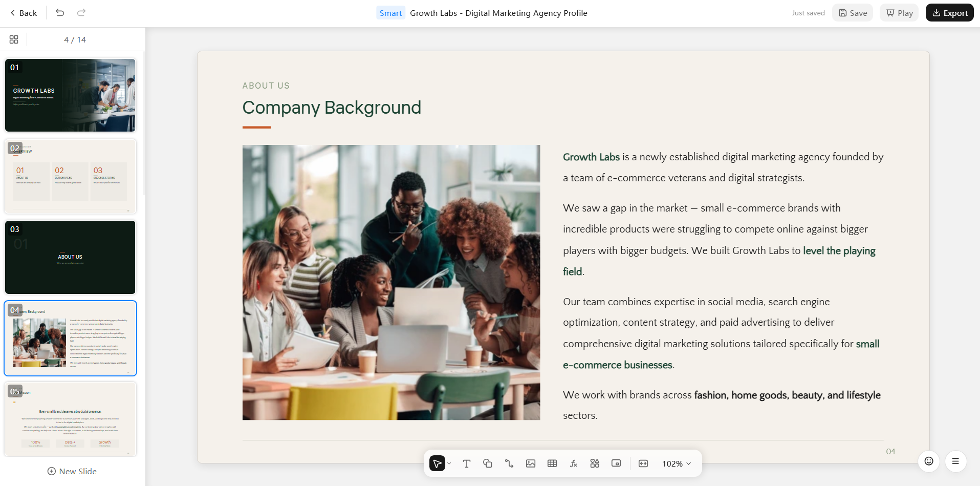Play the slideshow
980x486 pixels.
tap(899, 13)
